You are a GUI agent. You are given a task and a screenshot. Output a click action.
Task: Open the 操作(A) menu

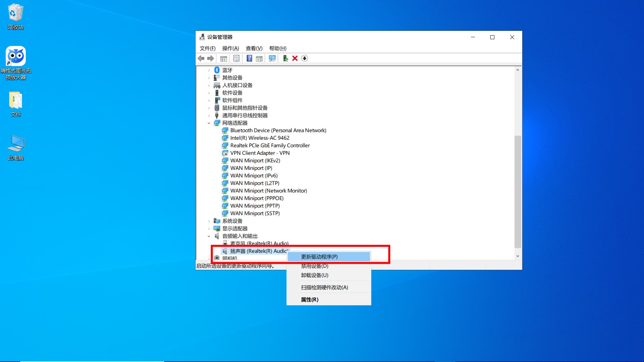(230, 48)
